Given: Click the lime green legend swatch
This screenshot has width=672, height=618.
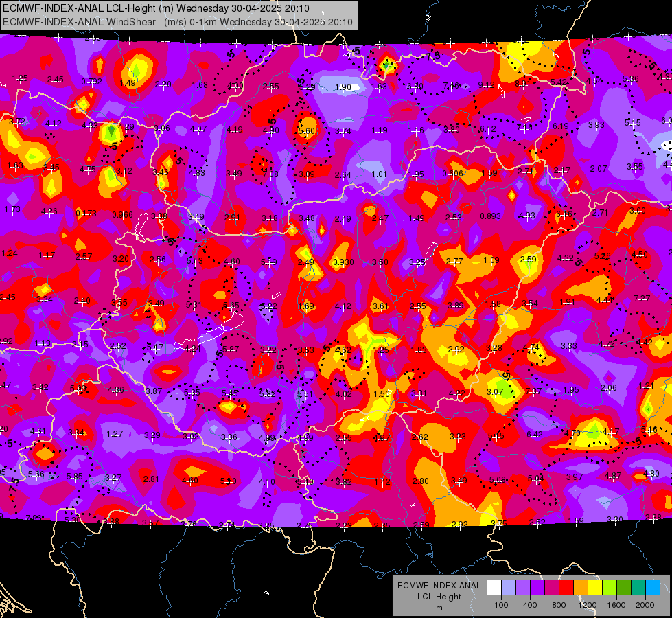Looking at the screenshot, I should pos(610,588).
